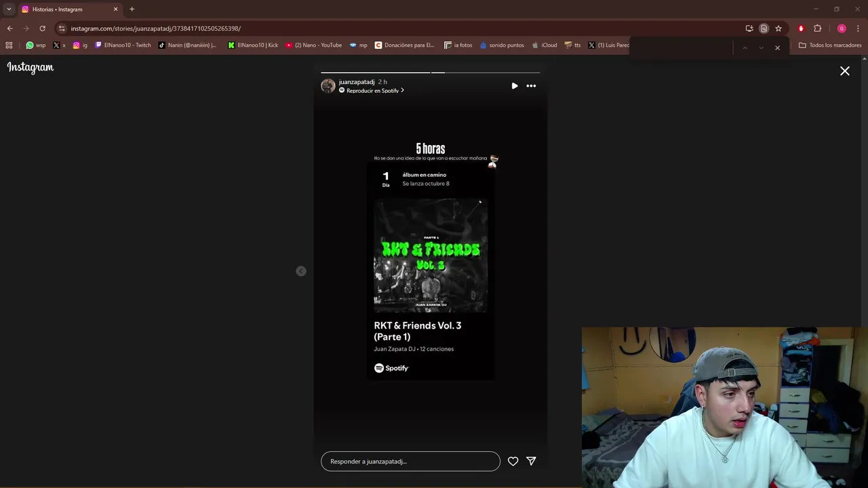Open the 'x' bookmark

[60, 45]
